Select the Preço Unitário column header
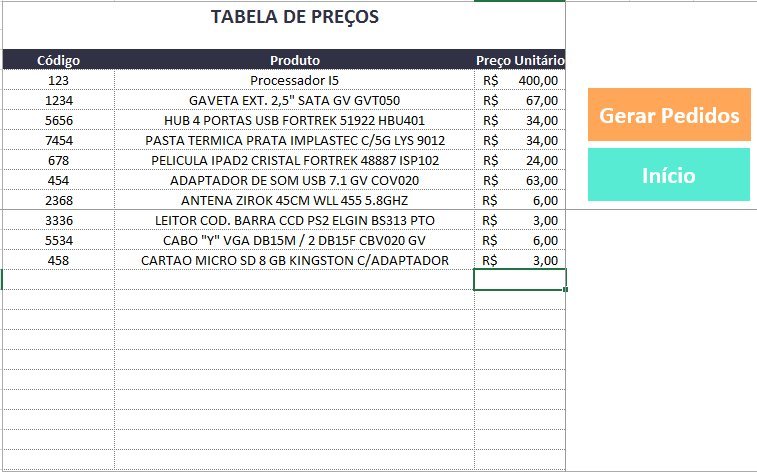 tap(520, 60)
